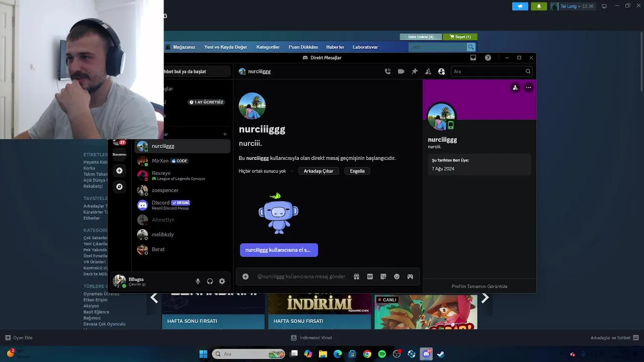Viewport: 644px width, 362px height.
Task: Deafen audio with the headphones icon
Action: tap(210, 282)
